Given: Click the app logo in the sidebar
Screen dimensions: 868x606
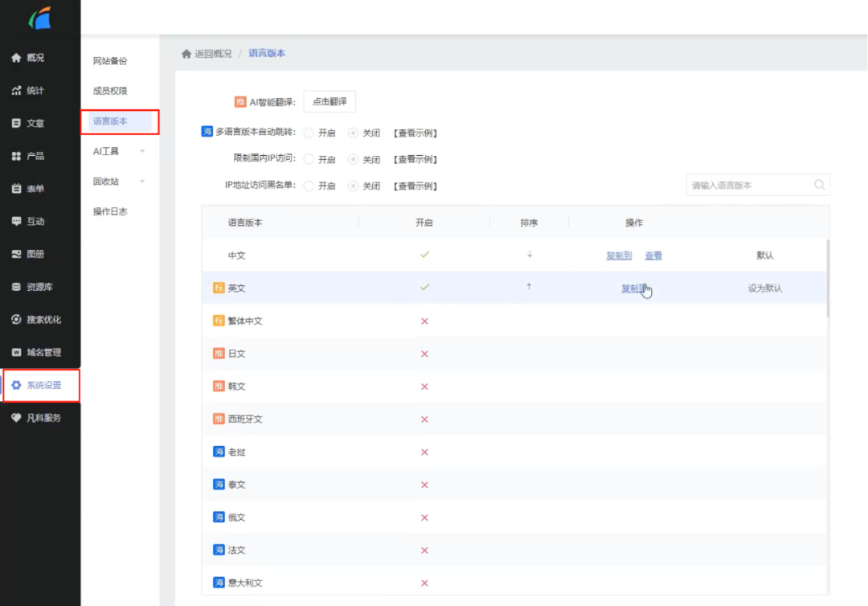Looking at the screenshot, I should (40, 18).
